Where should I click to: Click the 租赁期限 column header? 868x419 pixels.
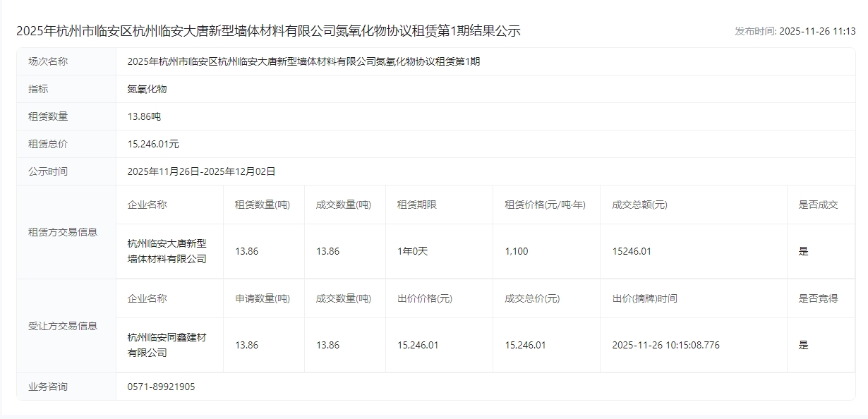pos(416,205)
